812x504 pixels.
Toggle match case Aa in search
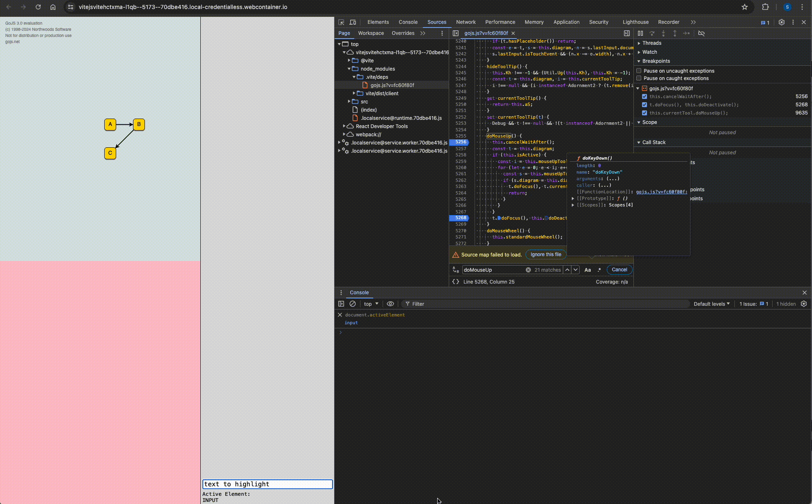click(x=588, y=270)
